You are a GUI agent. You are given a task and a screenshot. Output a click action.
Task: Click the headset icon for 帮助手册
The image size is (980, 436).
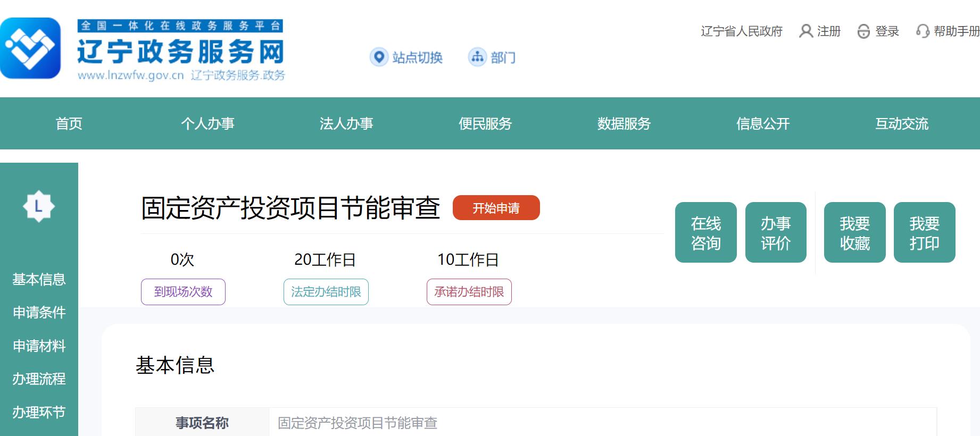coord(923,31)
